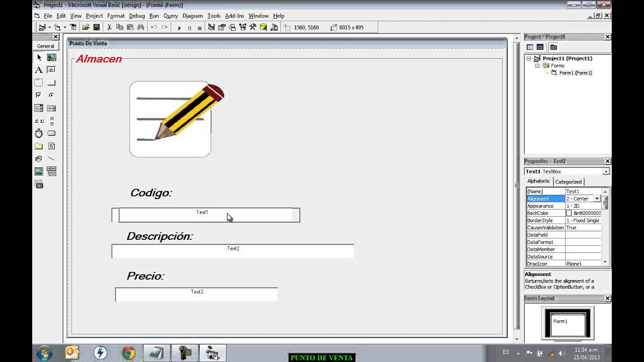
Task: Open the Add-Ins menu
Action: pyautogui.click(x=234, y=16)
